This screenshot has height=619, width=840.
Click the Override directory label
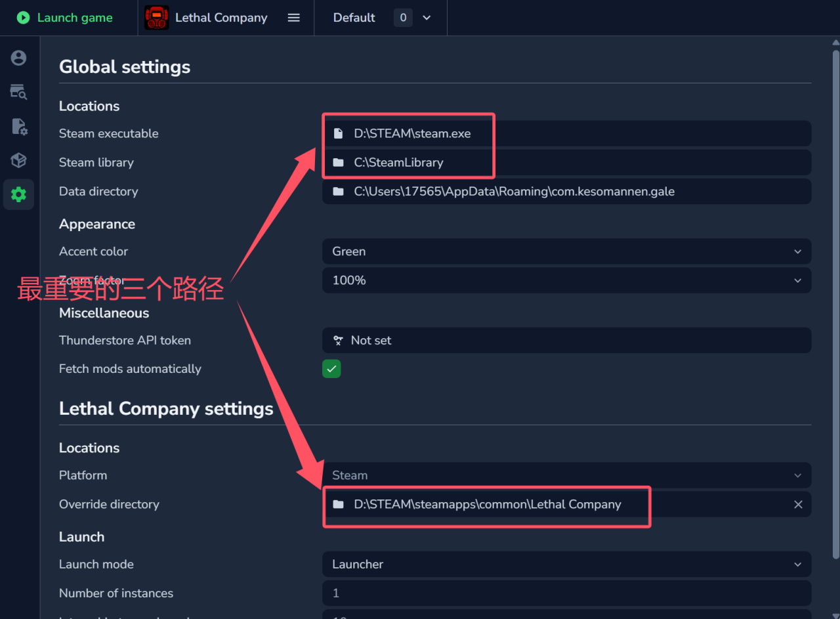pos(109,504)
